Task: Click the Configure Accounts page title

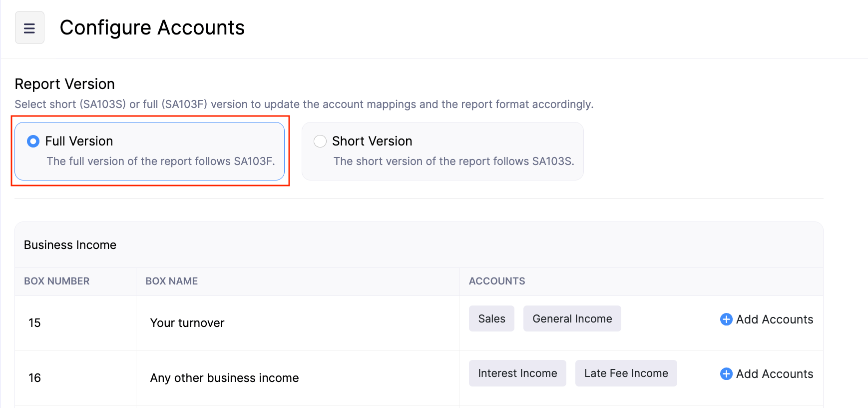Action: point(152,28)
